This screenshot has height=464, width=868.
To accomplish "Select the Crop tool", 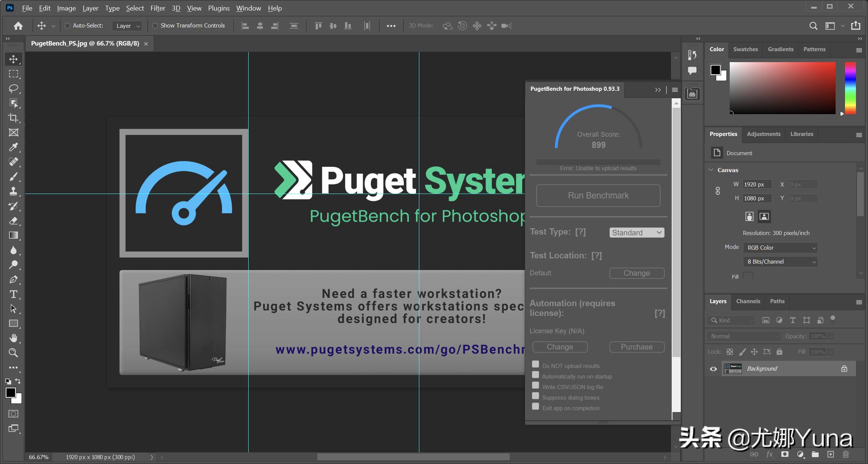I will pos(13,118).
